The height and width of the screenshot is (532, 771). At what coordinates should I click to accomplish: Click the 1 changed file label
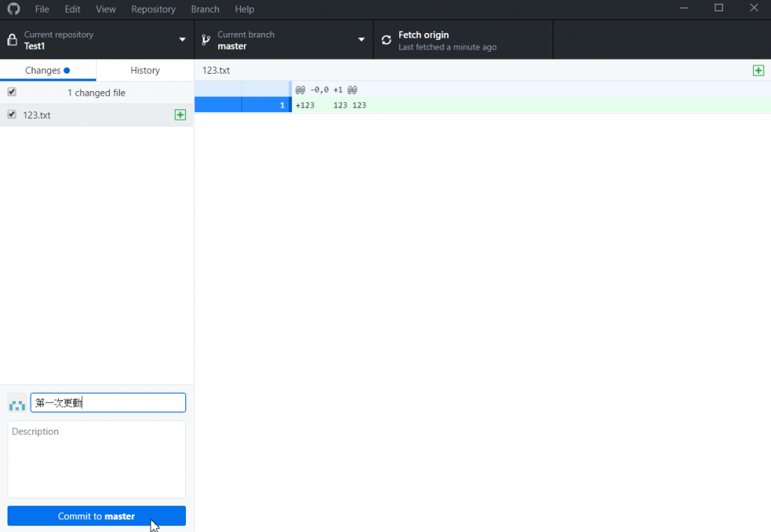point(96,93)
